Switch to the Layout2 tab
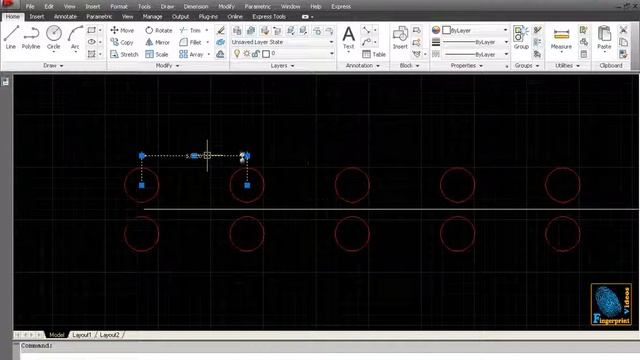The width and height of the screenshot is (640, 360). point(109,335)
